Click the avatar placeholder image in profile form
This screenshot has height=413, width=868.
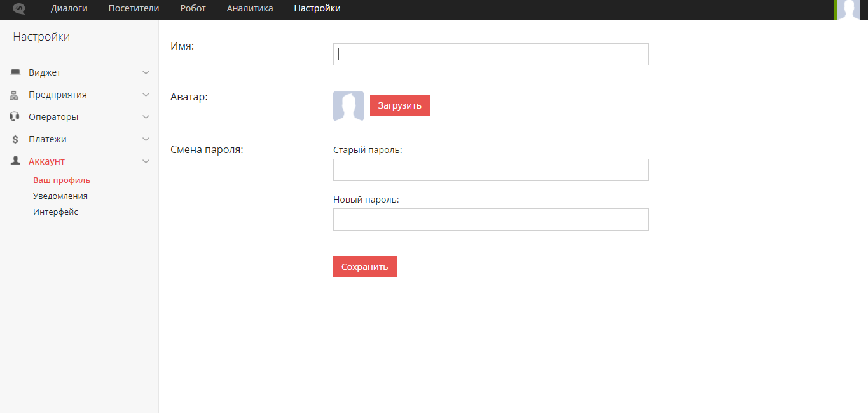[348, 105]
